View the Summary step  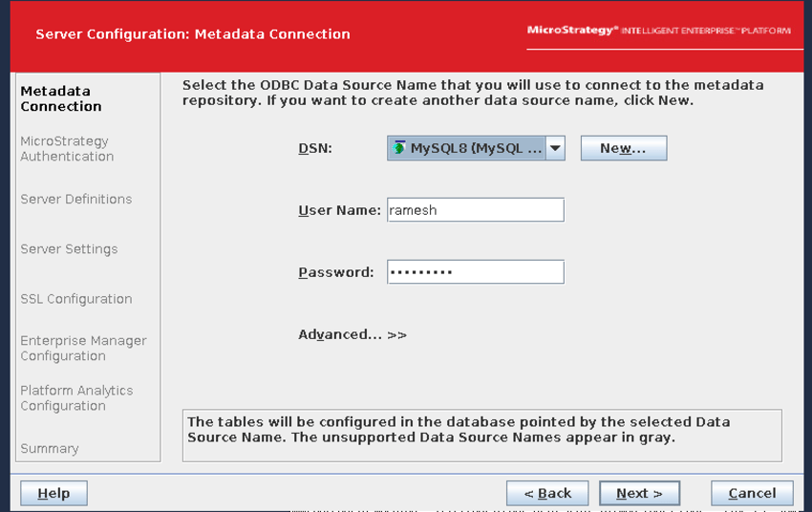tap(50, 448)
